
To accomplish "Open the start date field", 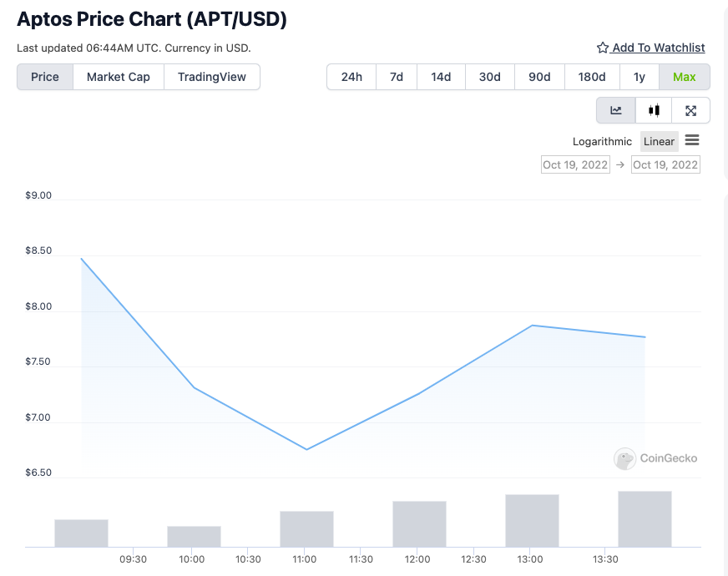I will pyautogui.click(x=575, y=164).
